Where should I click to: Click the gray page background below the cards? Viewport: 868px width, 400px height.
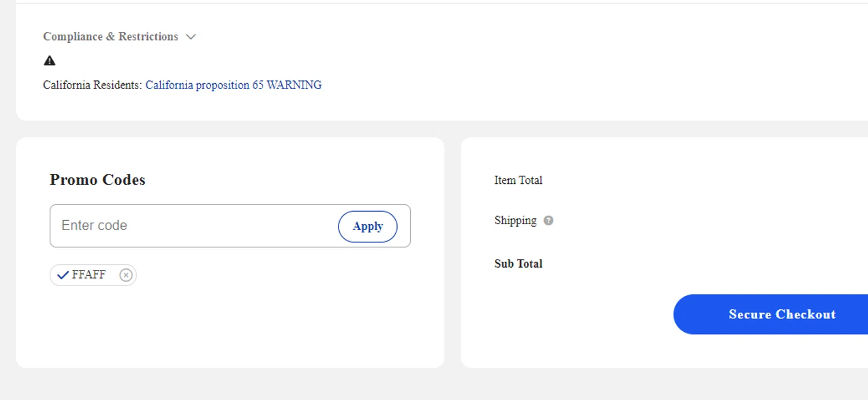434,385
